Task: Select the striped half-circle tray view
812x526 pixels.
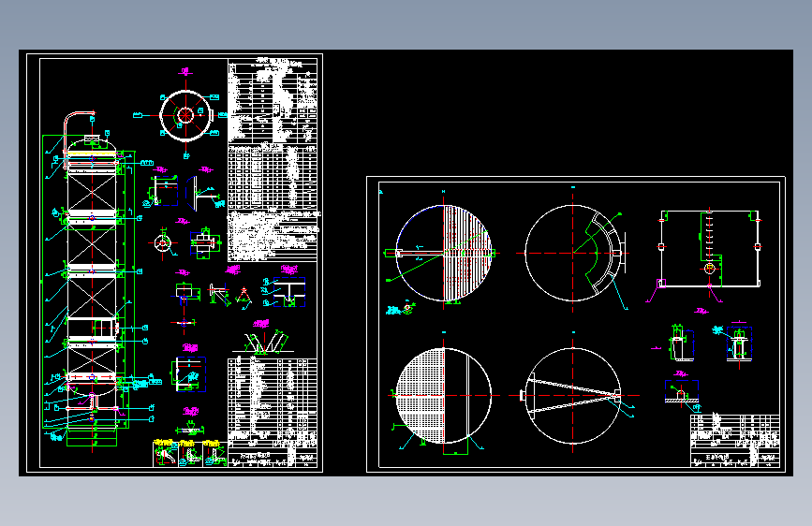Action: click(443, 253)
